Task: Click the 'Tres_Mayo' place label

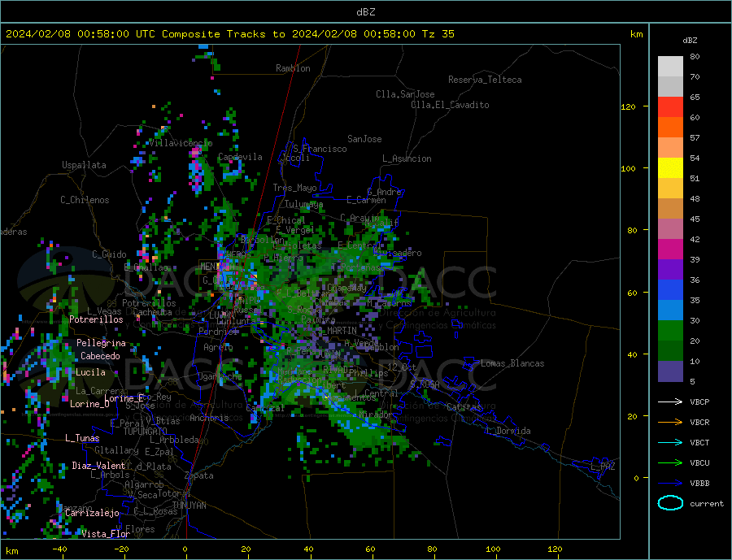Action: [294, 188]
